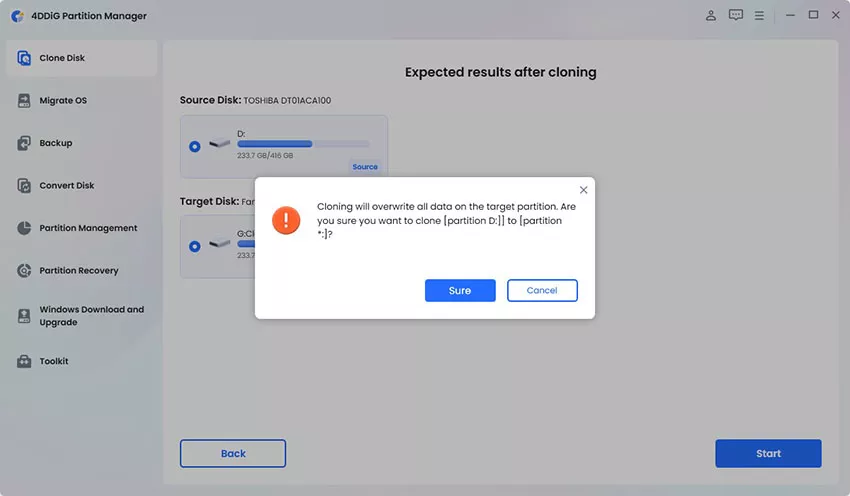Click the '4DDiG Partition Manager' window title
Screen dimensions: 850x496
click(89, 16)
